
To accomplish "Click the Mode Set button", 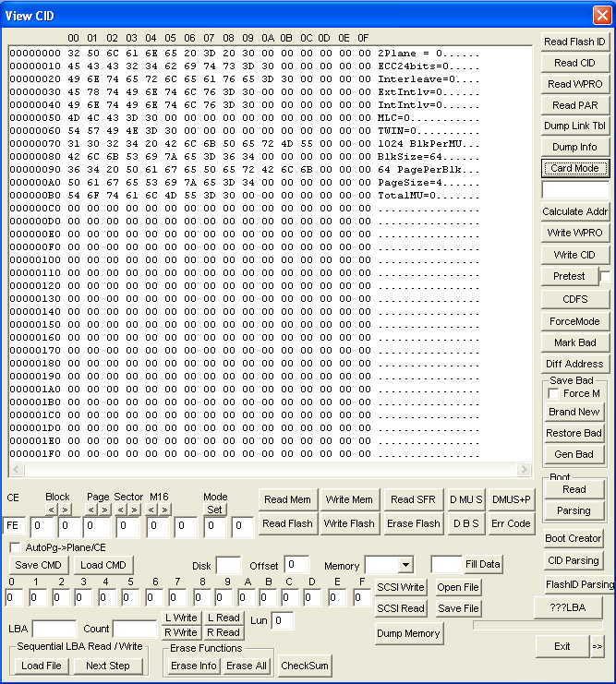I will point(214,509).
